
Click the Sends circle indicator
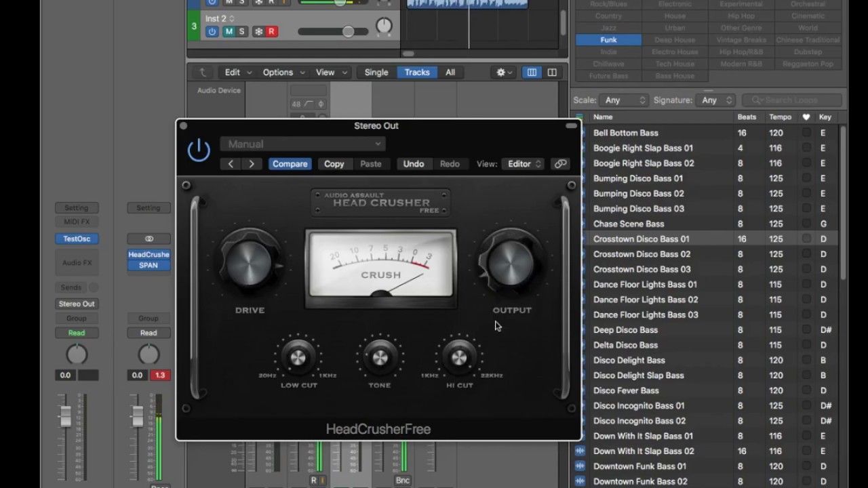pyautogui.click(x=94, y=287)
